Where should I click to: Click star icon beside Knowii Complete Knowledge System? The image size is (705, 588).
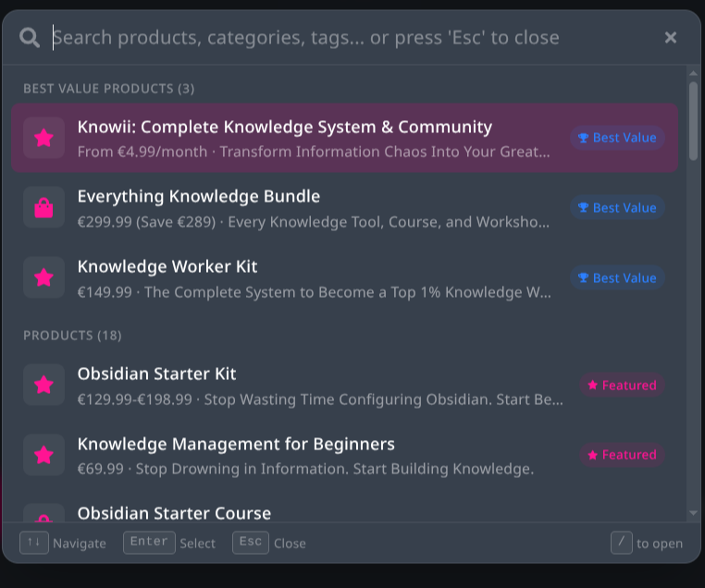(43, 138)
